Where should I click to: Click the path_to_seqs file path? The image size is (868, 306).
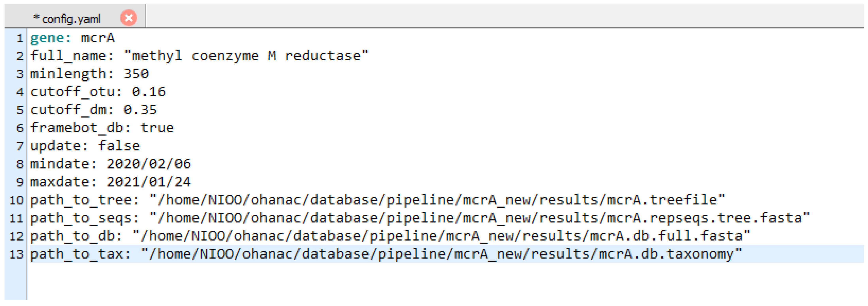[479, 218]
